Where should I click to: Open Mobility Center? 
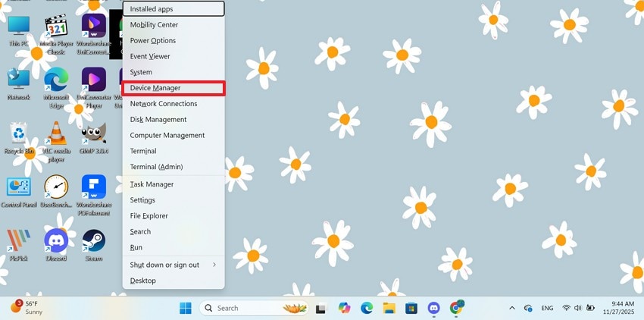click(174, 25)
